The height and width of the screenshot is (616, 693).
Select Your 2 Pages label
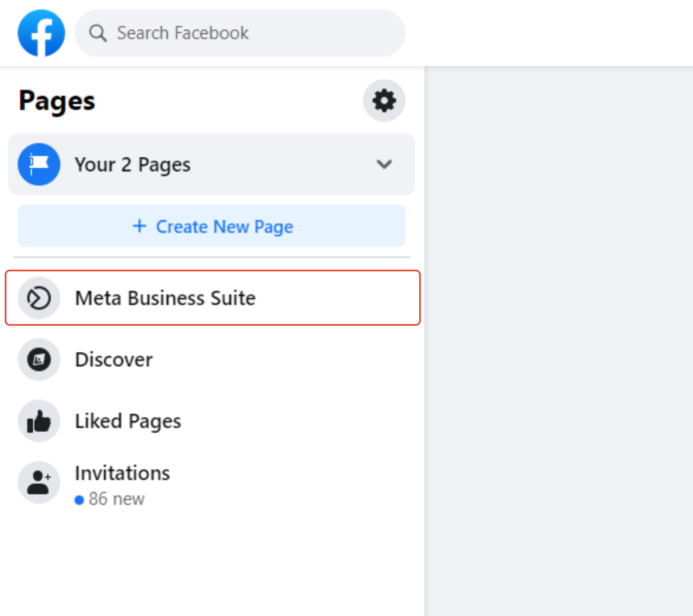(x=132, y=165)
